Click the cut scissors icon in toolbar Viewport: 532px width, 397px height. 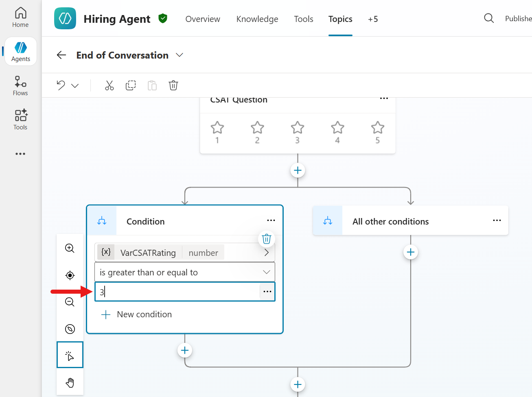click(109, 85)
